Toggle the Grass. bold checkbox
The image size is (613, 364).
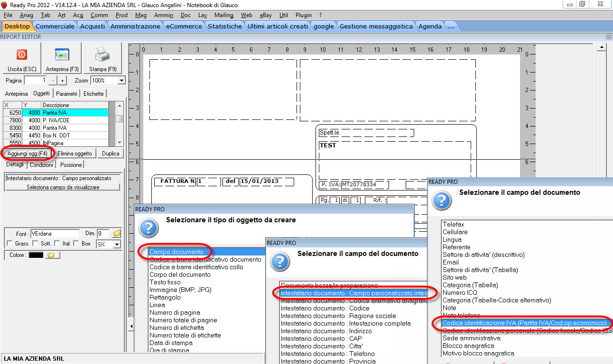click(x=10, y=244)
